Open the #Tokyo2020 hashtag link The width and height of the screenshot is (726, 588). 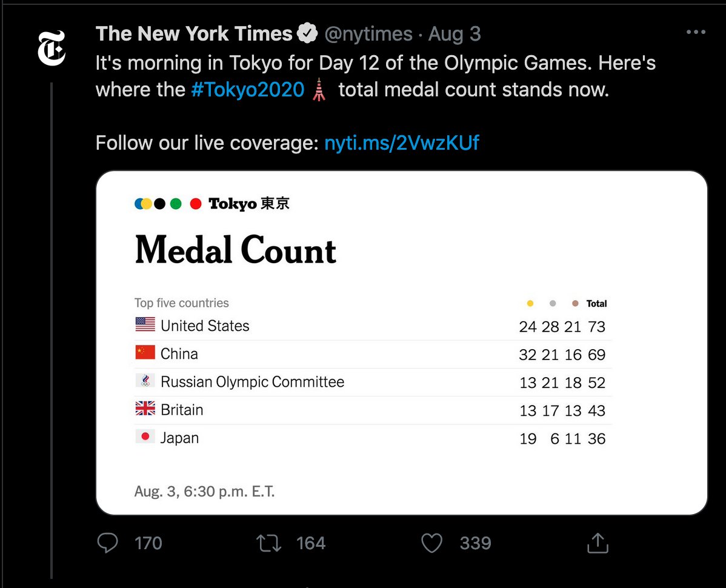(x=248, y=90)
